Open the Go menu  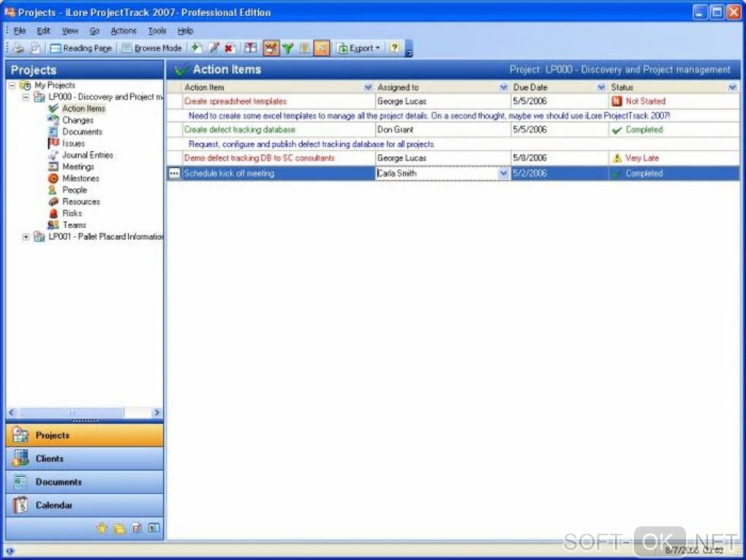(94, 31)
